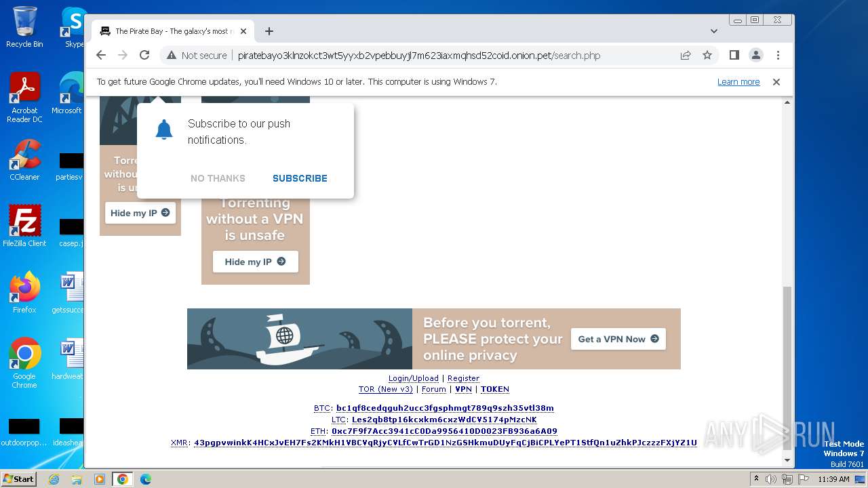Open the TOKEN link
This screenshot has height=488, width=868.
[495, 389]
